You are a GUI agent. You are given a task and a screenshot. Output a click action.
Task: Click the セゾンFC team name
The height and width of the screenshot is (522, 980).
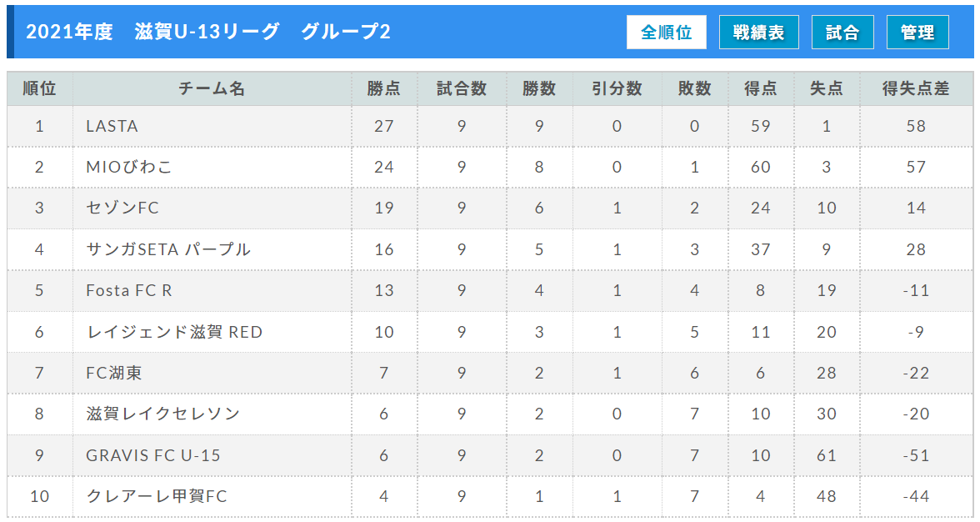click(122, 208)
